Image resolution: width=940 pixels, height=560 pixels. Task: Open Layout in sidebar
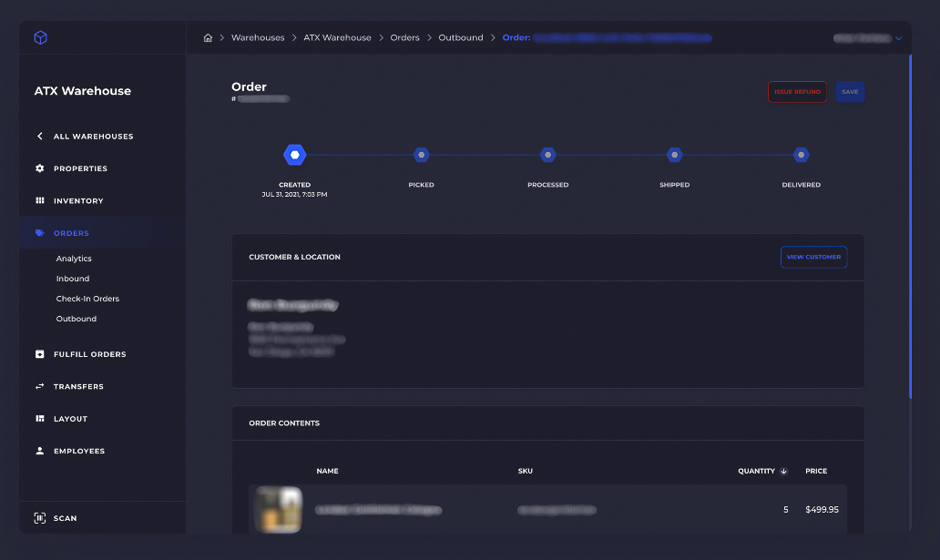pos(71,419)
